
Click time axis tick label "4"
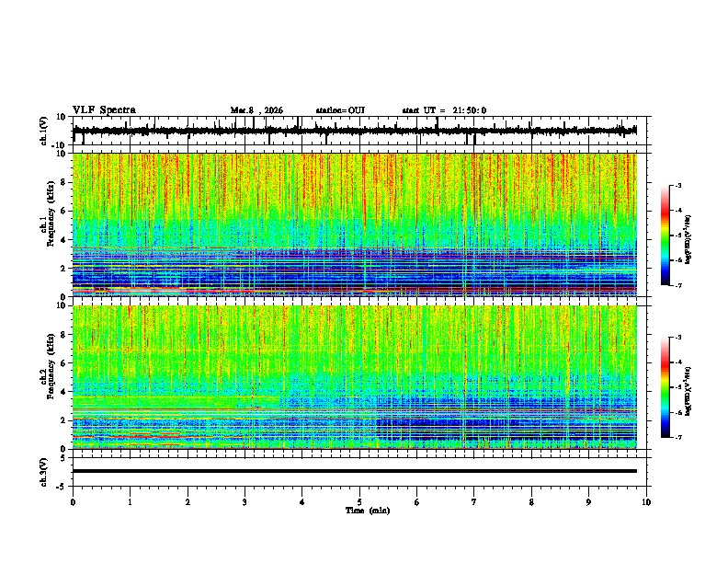302,502
